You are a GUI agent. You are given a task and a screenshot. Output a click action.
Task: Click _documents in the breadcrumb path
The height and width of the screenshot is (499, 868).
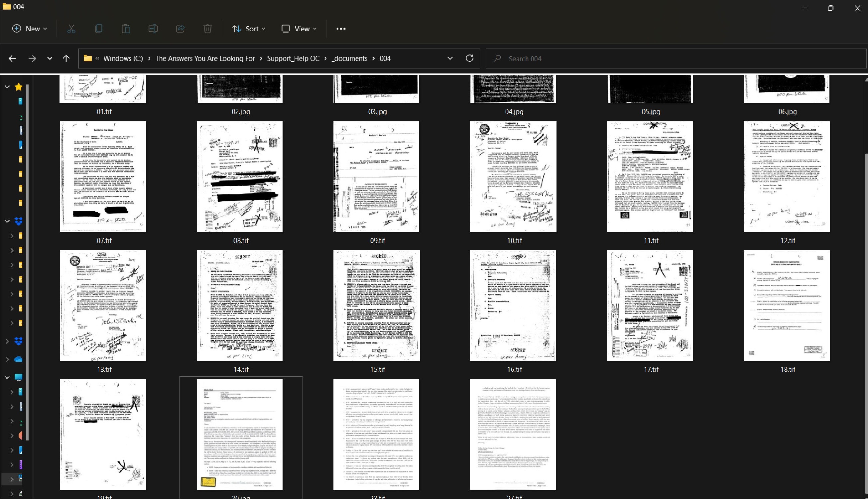(349, 58)
